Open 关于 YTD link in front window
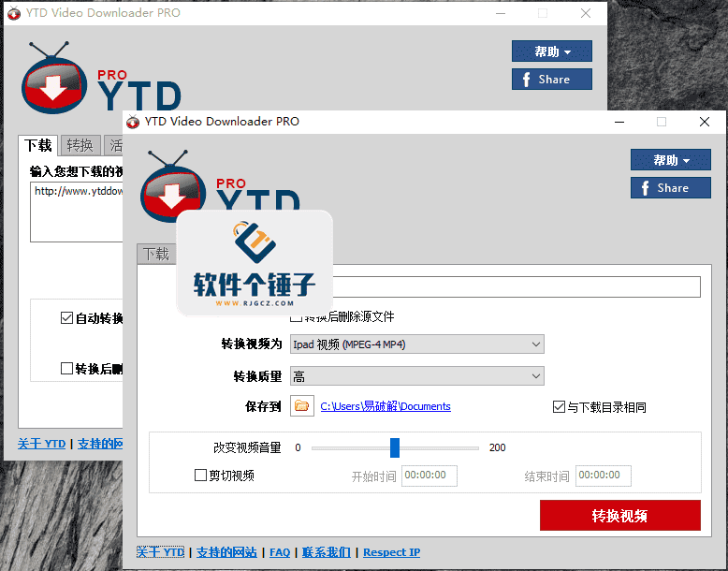 tap(160, 552)
